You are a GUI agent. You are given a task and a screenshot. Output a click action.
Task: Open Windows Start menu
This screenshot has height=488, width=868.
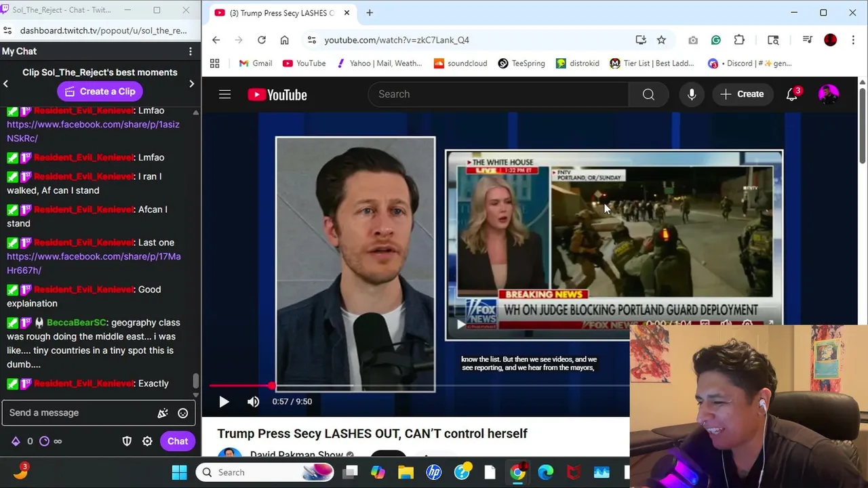tap(179, 472)
